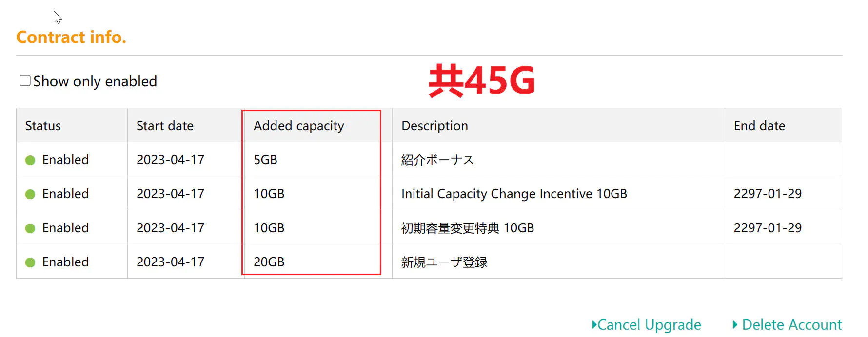
Task: Click the Added capacity column header
Action: (x=299, y=126)
